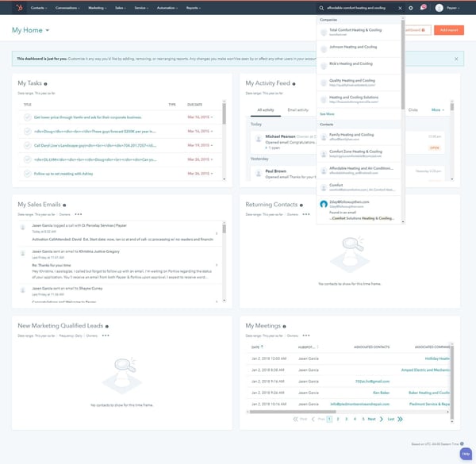Image resolution: width=476 pixels, height=464 pixels.
Task: Click the search magnifier icon
Action: click(321, 8)
